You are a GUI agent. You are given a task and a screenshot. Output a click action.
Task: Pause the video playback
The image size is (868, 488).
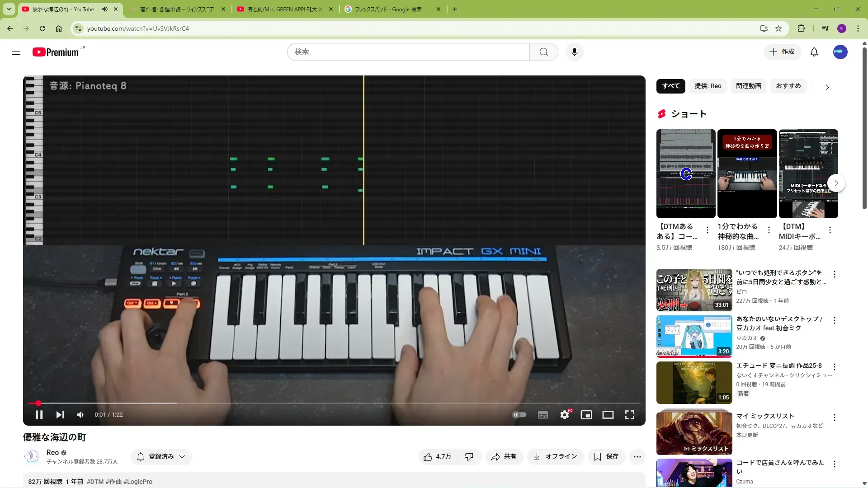(x=39, y=415)
